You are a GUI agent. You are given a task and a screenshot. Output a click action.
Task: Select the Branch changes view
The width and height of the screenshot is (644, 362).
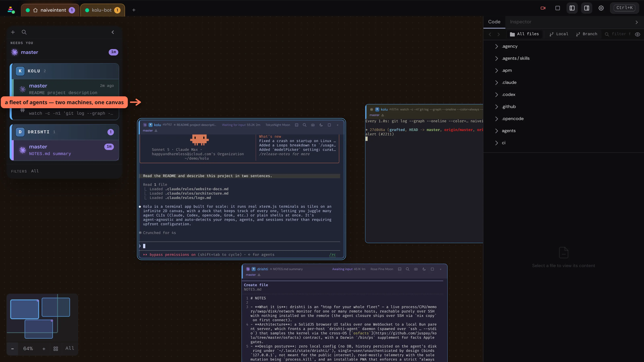(586, 34)
